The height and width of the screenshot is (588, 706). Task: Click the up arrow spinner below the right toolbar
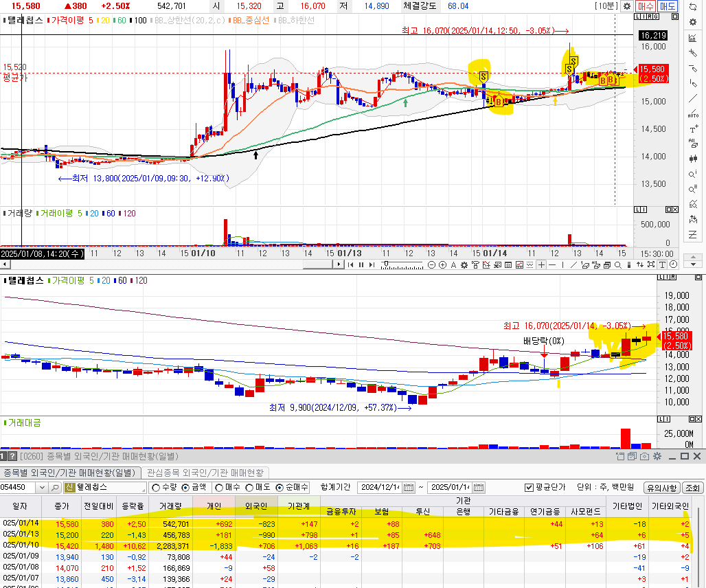coord(694,258)
